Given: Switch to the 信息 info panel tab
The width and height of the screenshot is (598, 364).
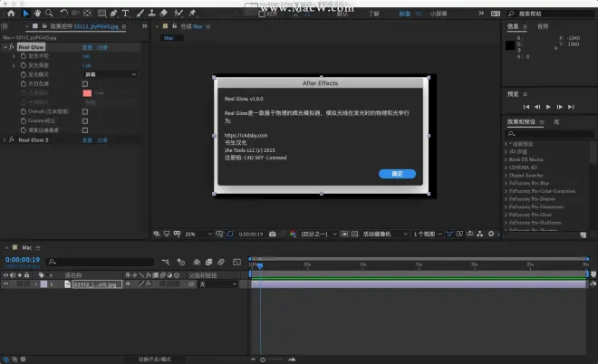Looking at the screenshot, I should click(513, 26).
